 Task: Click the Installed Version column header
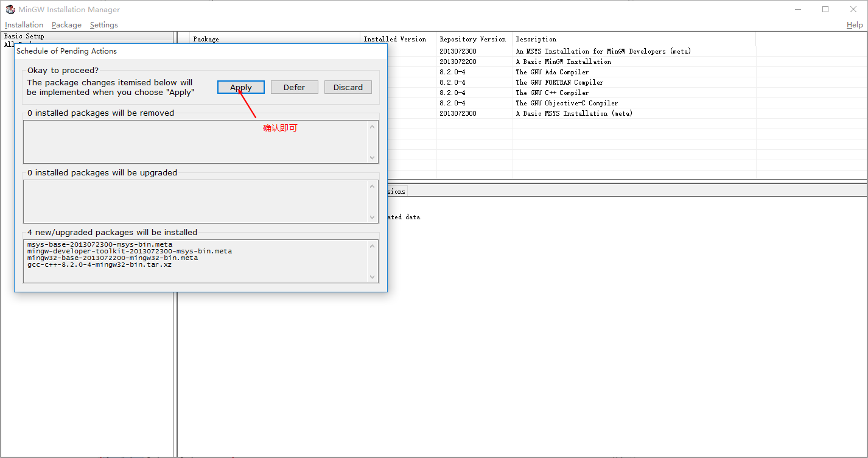coord(398,39)
